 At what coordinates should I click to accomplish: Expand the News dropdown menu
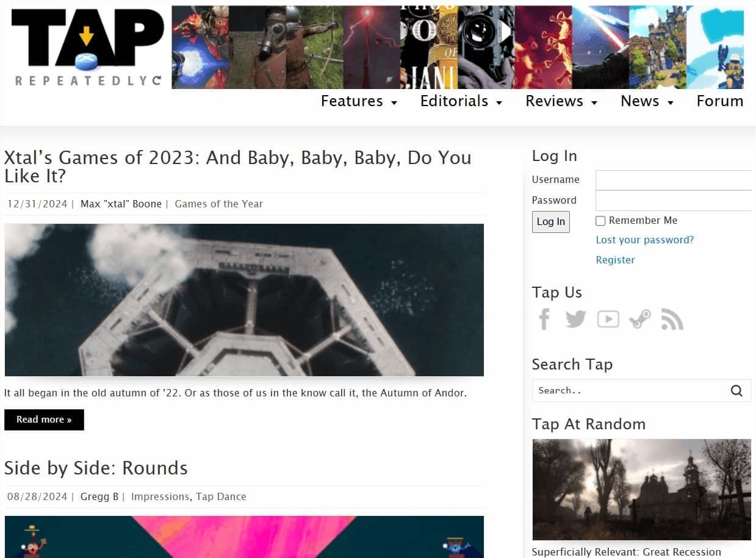tap(647, 101)
